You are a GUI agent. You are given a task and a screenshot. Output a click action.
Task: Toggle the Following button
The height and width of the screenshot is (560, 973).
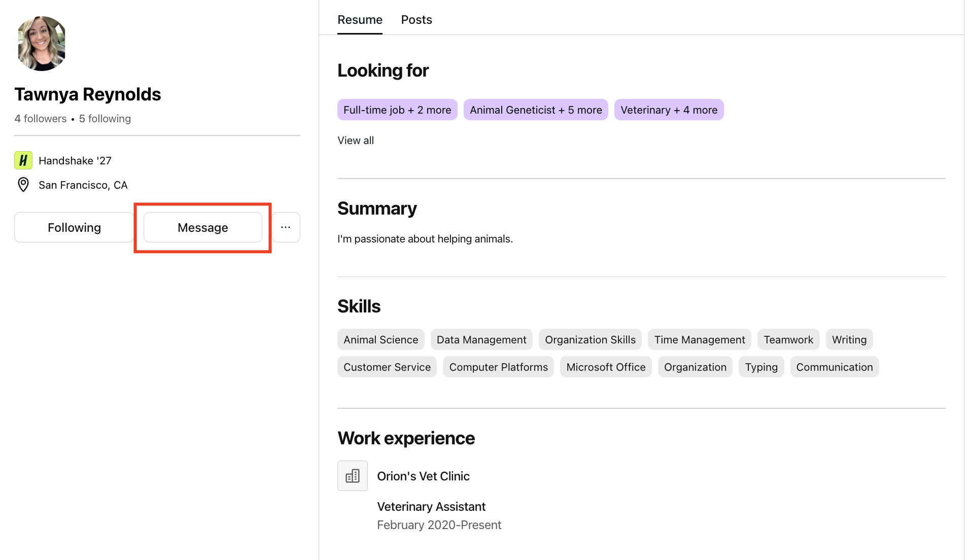click(x=74, y=227)
